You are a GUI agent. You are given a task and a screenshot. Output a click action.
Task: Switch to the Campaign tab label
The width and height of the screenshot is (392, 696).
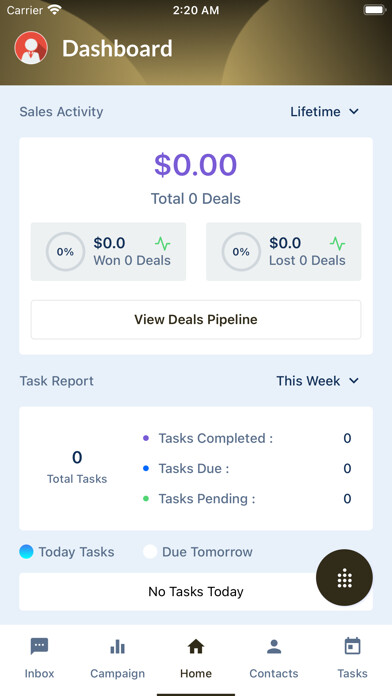click(118, 673)
